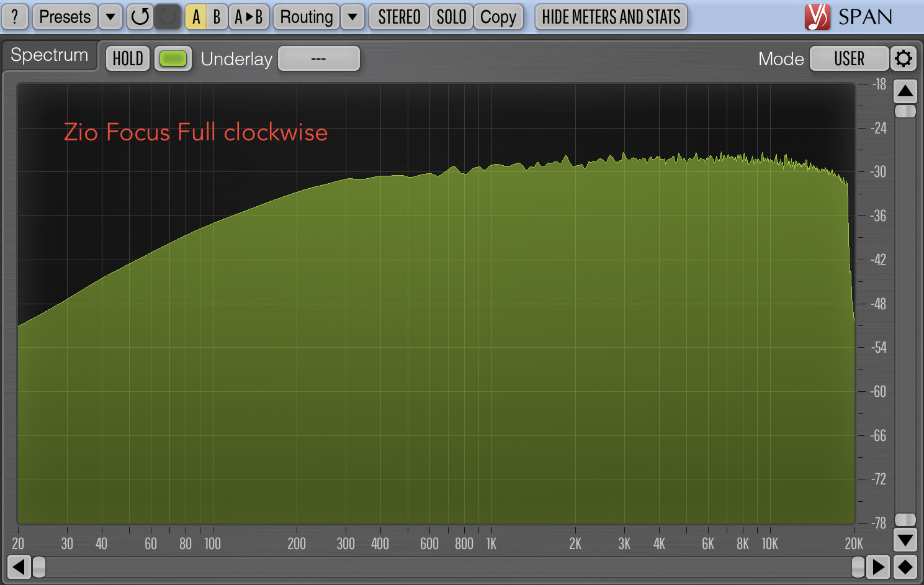Image resolution: width=924 pixels, height=585 pixels.
Task: Expand the Routing dropdown arrow
Action: coord(352,17)
